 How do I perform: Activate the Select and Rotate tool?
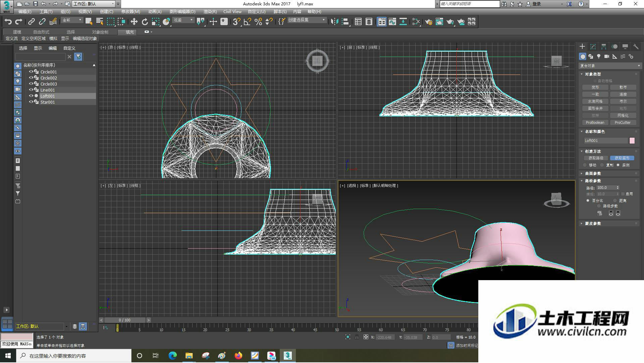coord(145,22)
